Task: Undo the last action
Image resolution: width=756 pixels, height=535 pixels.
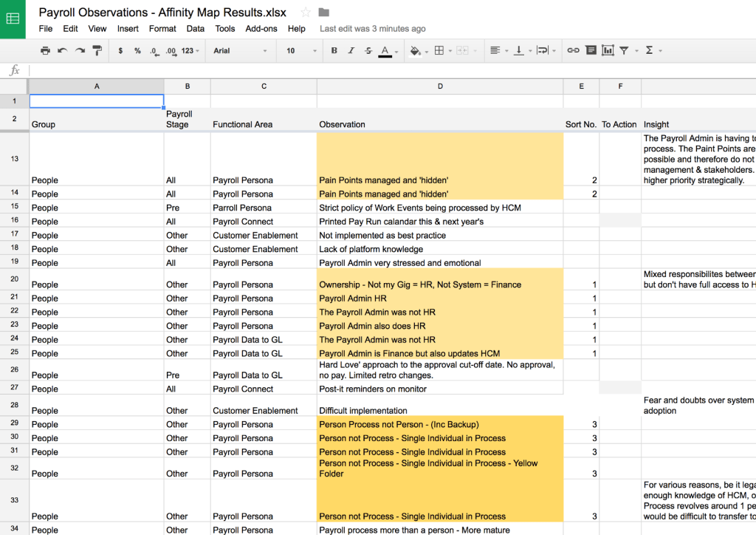Action: pos(62,51)
